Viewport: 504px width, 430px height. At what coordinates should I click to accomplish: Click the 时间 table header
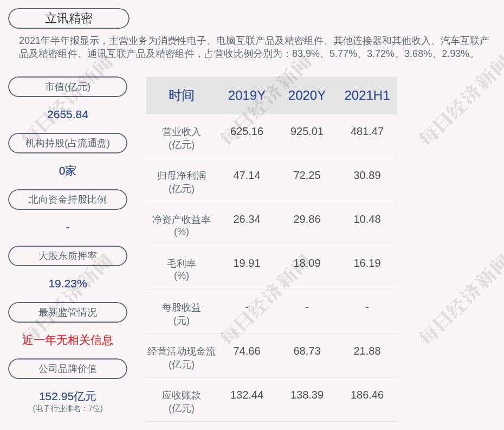click(x=182, y=95)
